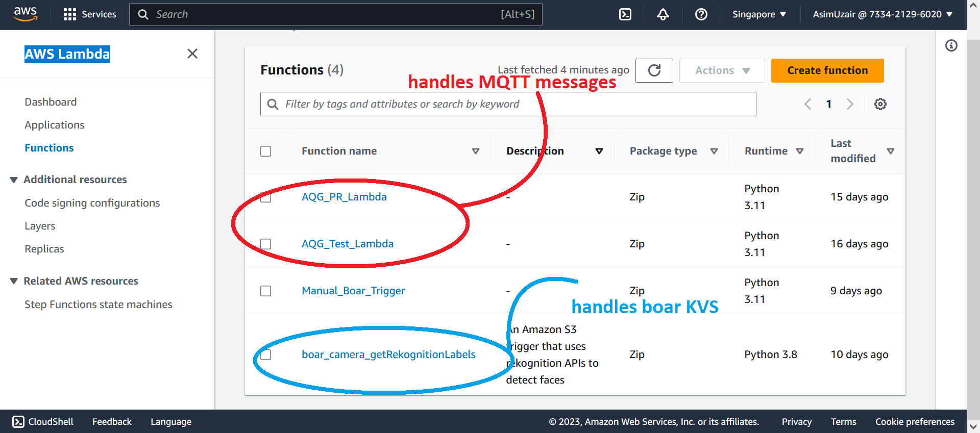The height and width of the screenshot is (433, 980).
Task: Open the Terms link
Action: pos(843,422)
